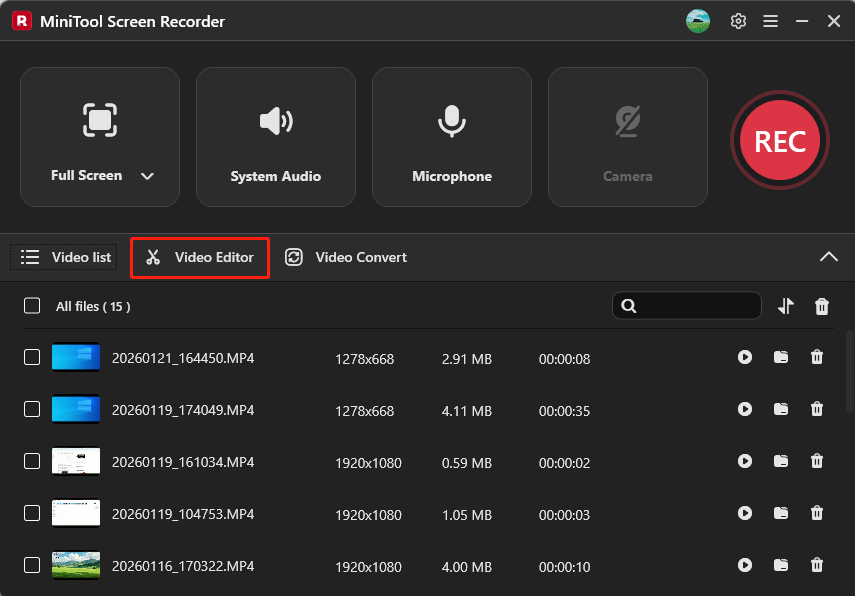This screenshot has height=596, width=855.
Task: Click the delete-all trash icon near the search bar
Action: pos(821,306)
